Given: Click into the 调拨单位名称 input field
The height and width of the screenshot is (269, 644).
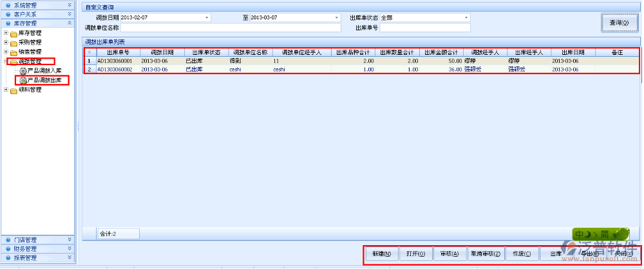Looking at the screenshot, I should pyautogui.click(x=231, y=28).
